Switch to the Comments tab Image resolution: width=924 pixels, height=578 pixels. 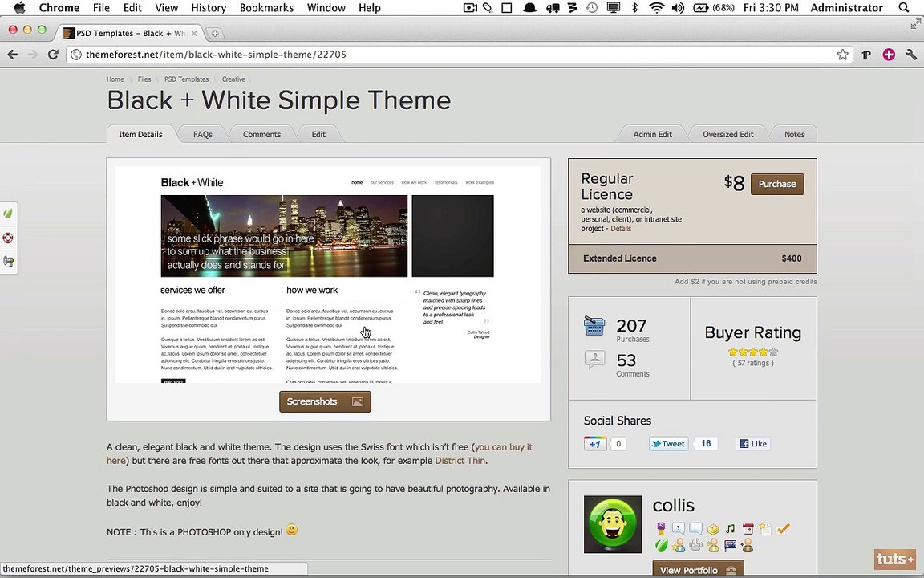click(x=261, y=135)
